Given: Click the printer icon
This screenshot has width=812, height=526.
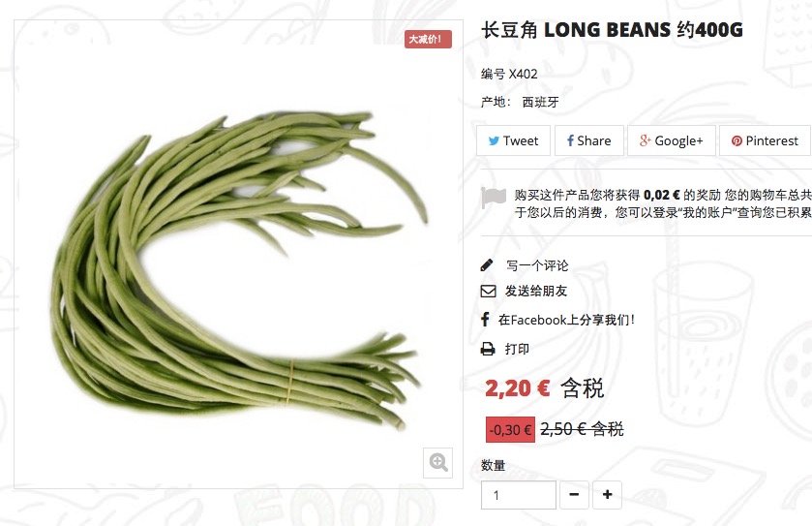Looking at the screenshot, I should [x=488, y=349].
